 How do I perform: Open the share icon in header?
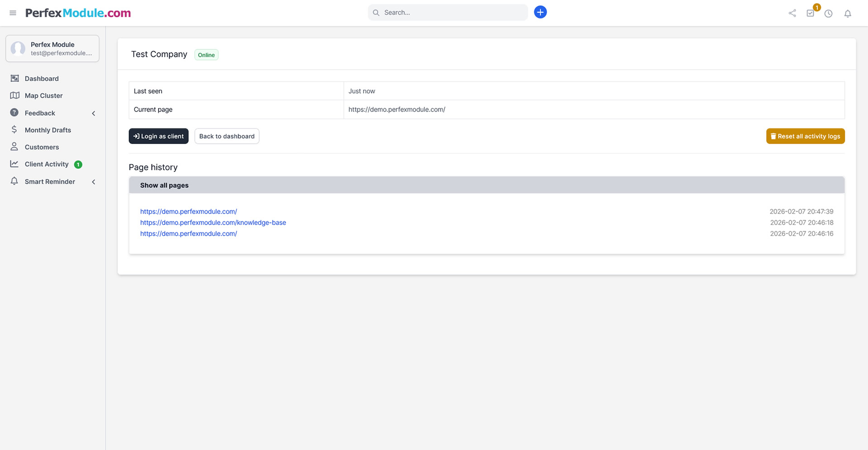point(792,14)
